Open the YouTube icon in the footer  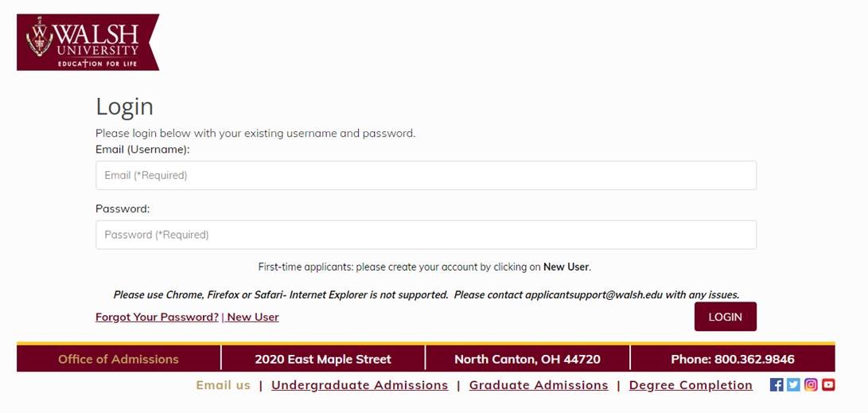[828, 385]
